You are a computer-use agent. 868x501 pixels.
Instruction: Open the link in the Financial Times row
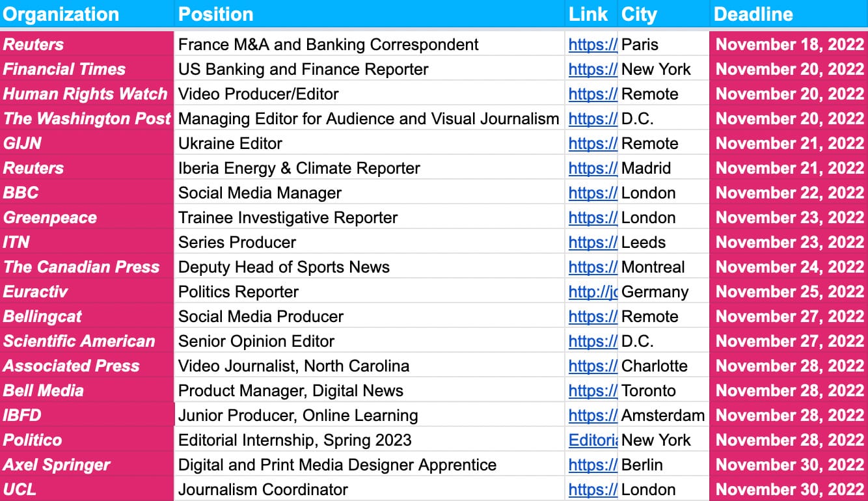(593, 69)
